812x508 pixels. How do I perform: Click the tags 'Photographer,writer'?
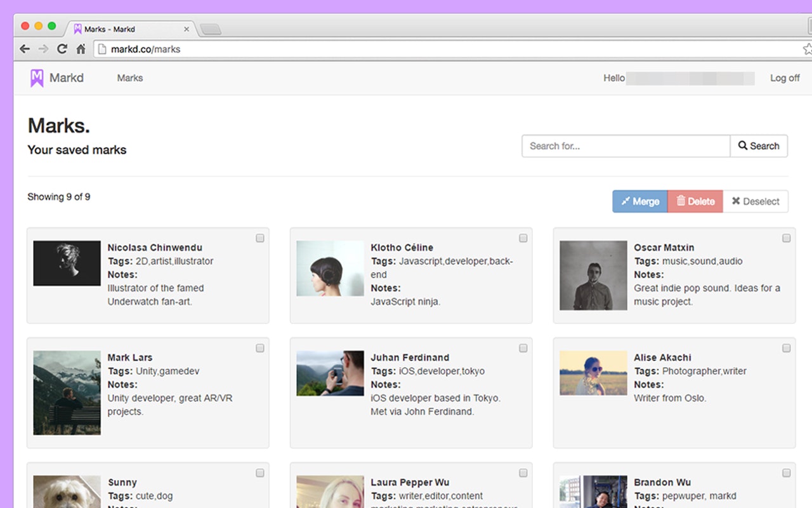[x=704, y=371]
